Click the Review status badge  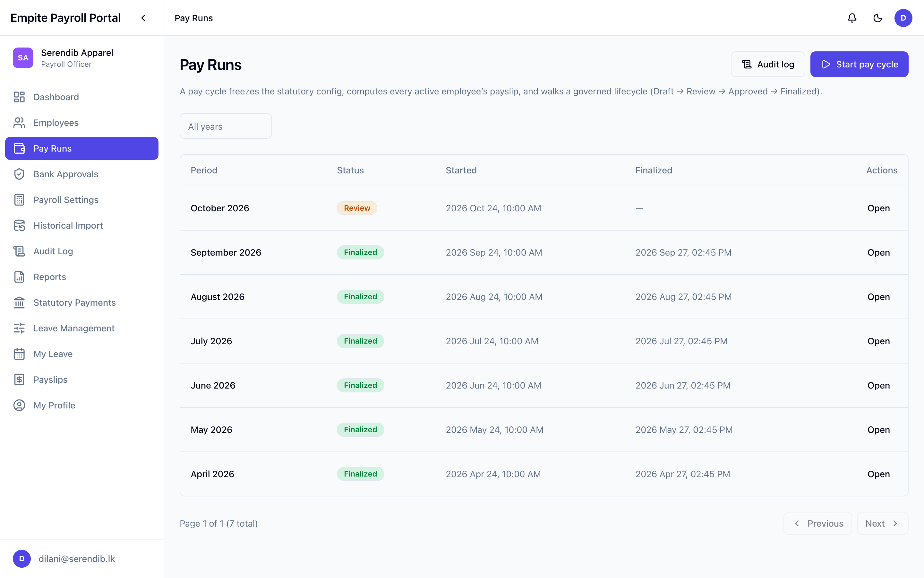pyautogui.click(x=357, y=208)
